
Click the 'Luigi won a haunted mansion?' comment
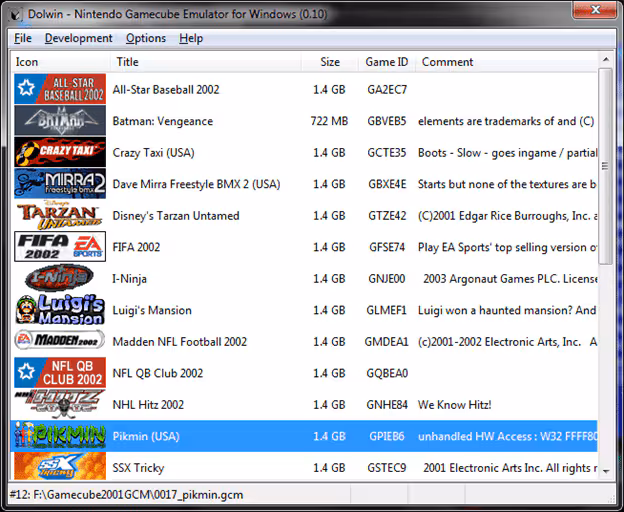[x=507, y=310]
